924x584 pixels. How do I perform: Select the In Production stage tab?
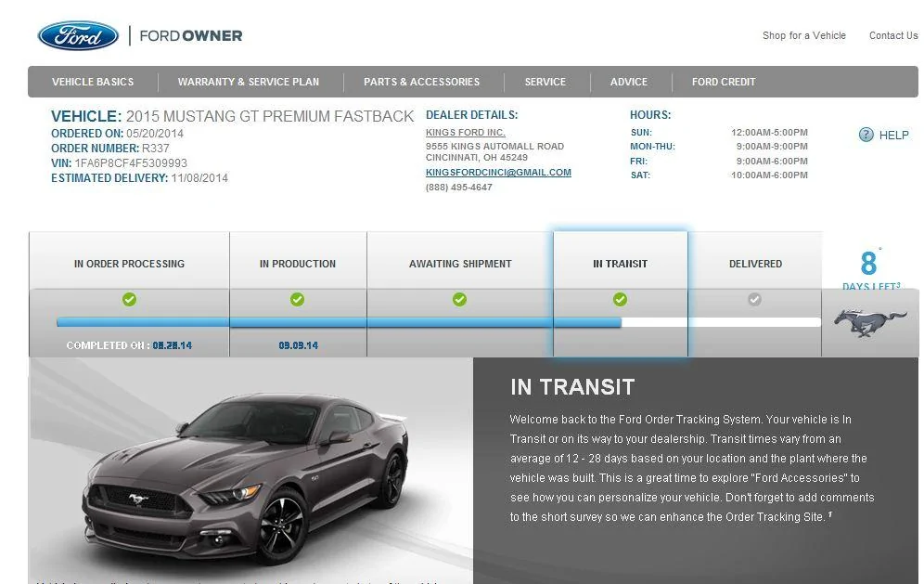[298, 264]
